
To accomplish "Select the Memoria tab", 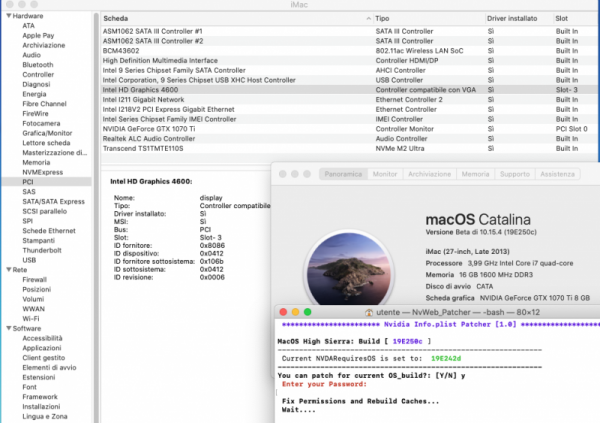I will point(476,174).
